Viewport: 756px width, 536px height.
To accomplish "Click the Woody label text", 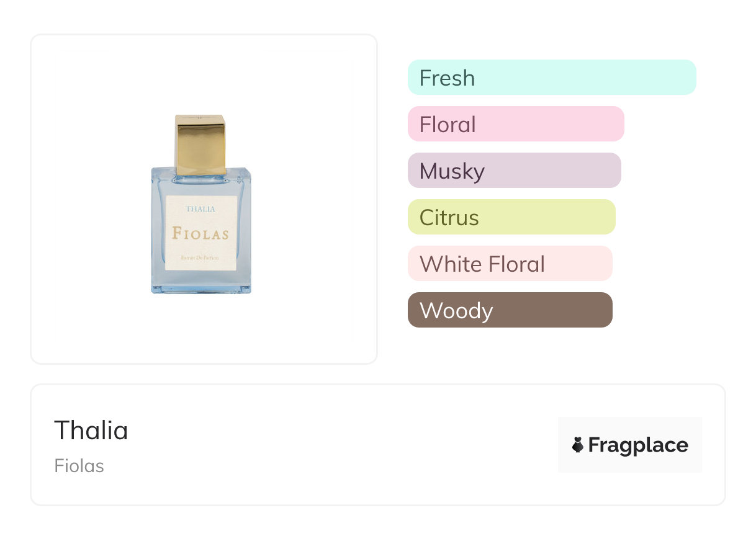I will pos(456,311).
